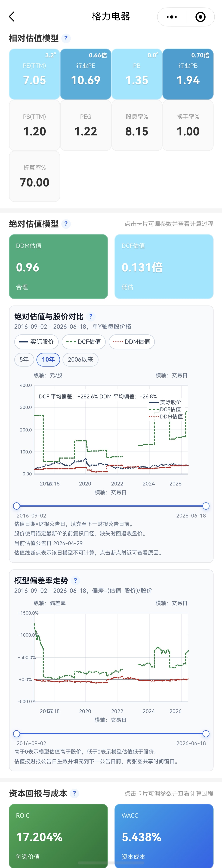Viewport: 222px width, 868px height.
Task: Open help icon beside 资本回报与成本
Action: [74, 793]
